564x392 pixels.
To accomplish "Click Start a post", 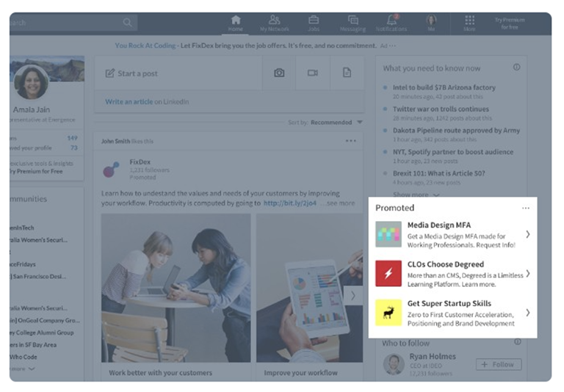I will [131, 73].
